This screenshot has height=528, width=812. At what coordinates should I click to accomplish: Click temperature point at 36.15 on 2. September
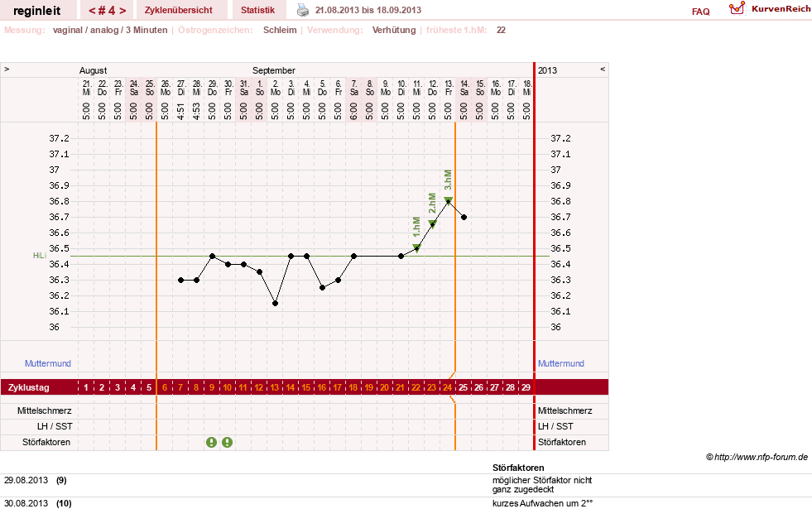[276, 304]
